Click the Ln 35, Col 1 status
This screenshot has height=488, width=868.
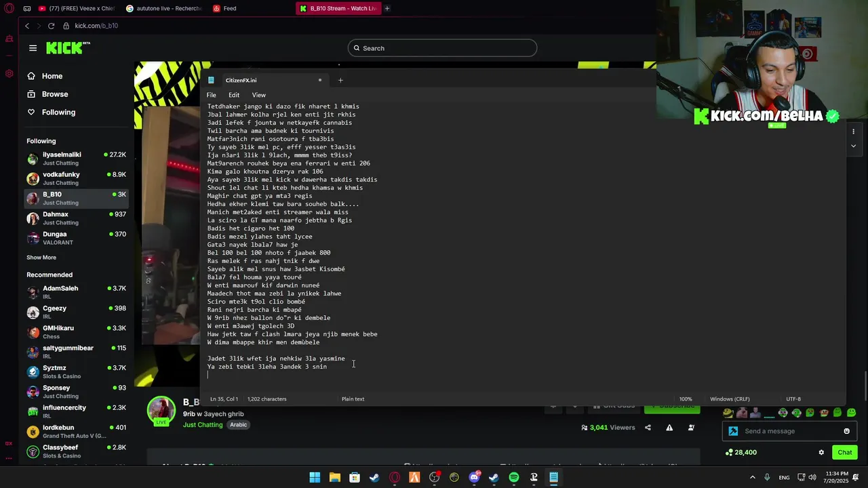224,399
